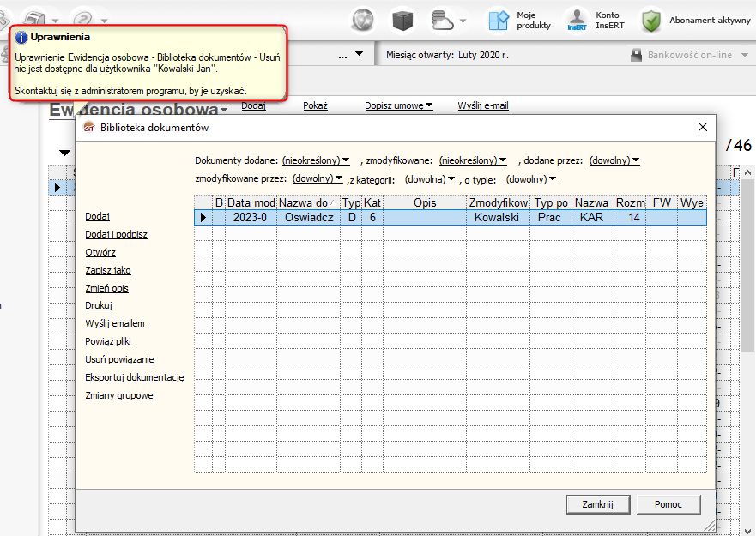Sort by the Nazwa do column header
The width and height of the screenshot is (756, 536).
pyautogui.click(x=308, y=202)
